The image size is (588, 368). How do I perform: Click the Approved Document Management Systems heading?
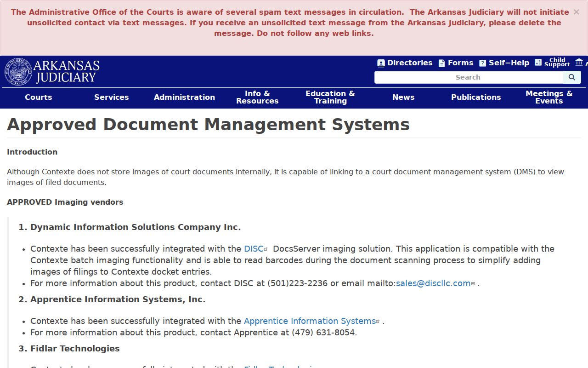[208, 125]
